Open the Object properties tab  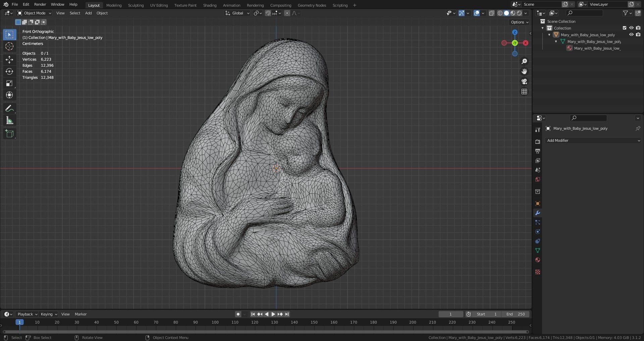point(538,204)
